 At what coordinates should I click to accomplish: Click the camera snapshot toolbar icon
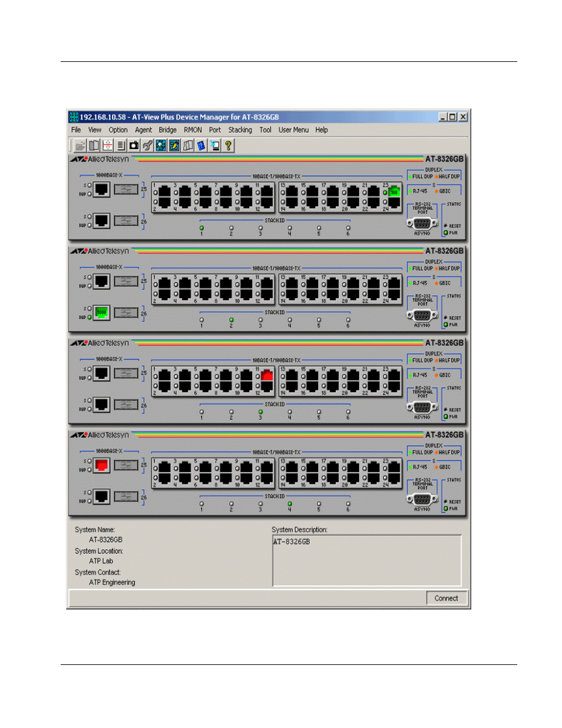pyautogui.click(x=134, y=145)
